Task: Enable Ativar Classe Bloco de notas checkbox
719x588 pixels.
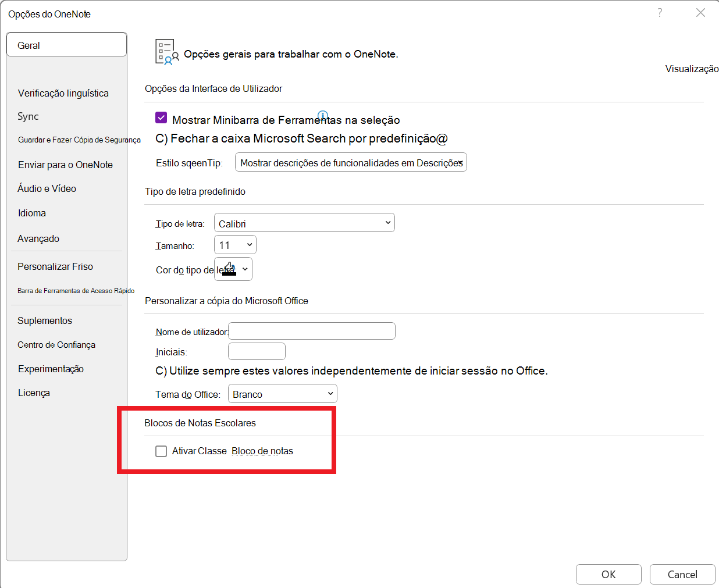Action: [161, 451]
